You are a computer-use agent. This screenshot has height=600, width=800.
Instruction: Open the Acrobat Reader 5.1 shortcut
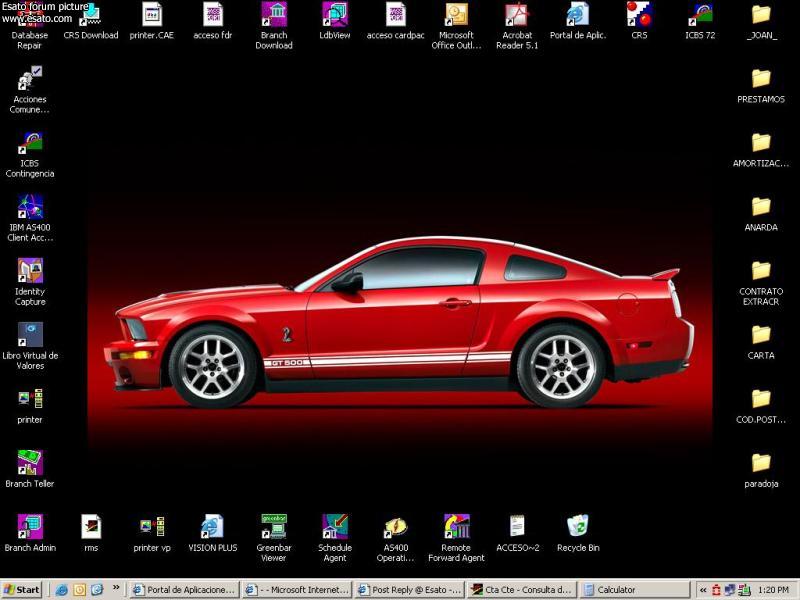[x=517, y=26]
